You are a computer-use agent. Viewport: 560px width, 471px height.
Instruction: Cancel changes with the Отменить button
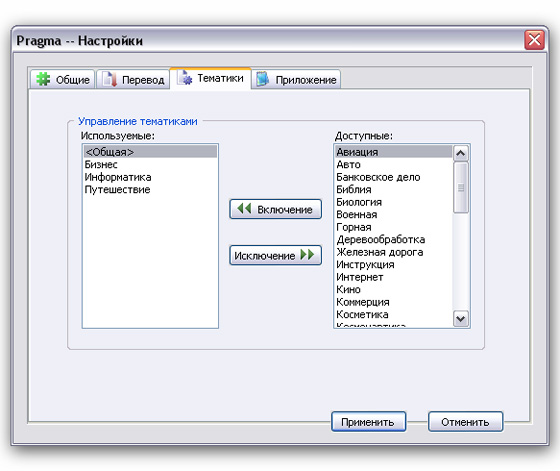(x=465, y=422)
